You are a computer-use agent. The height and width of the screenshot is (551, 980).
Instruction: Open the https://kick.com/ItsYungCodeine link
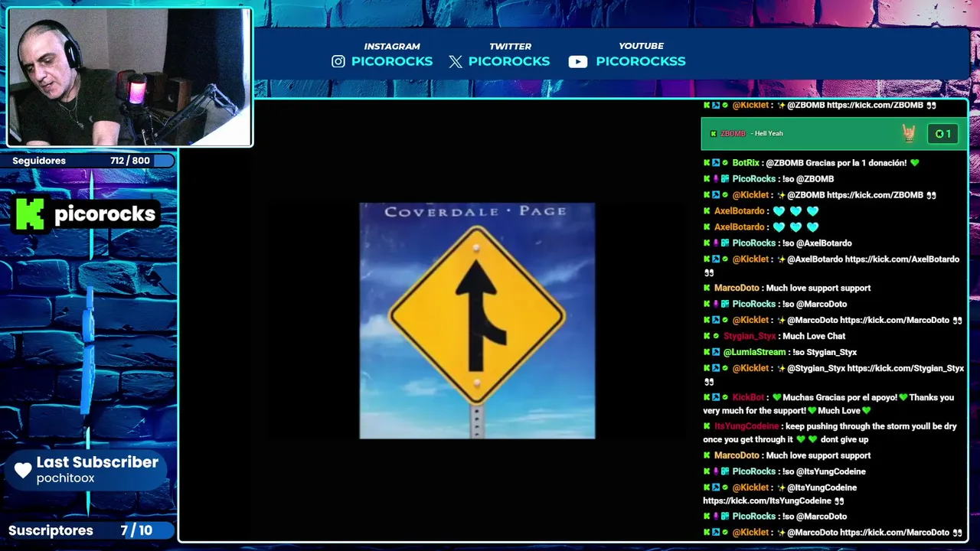[767, 500]
